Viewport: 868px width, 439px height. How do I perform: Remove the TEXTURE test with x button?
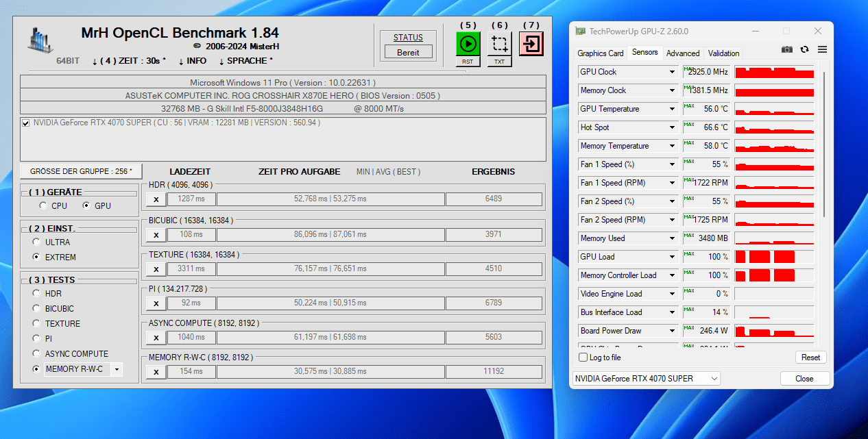156,269
